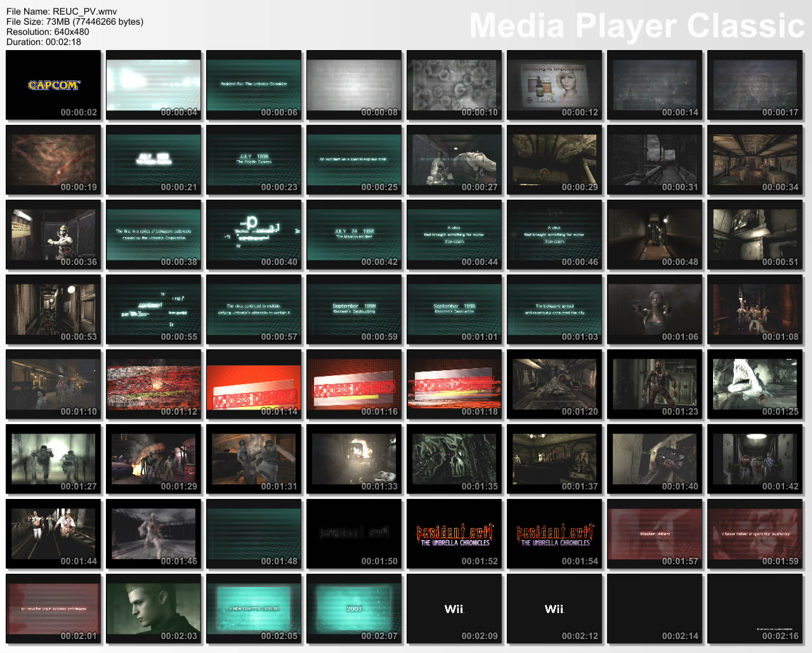Open the thumbnail stamped 00:00:04
Screen dimensions: 812x653
click(154, 85)
